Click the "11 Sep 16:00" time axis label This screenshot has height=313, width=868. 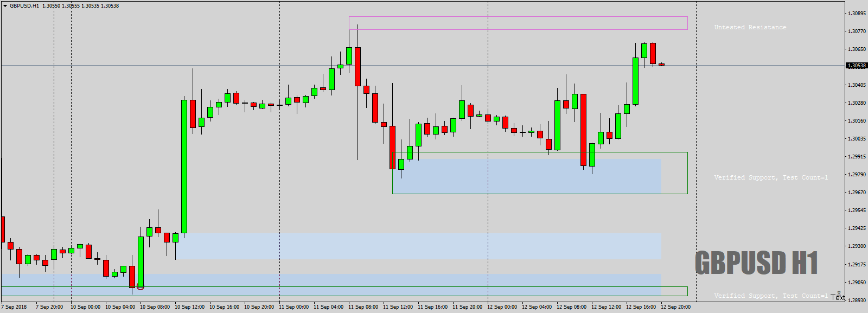coord(432,307)
